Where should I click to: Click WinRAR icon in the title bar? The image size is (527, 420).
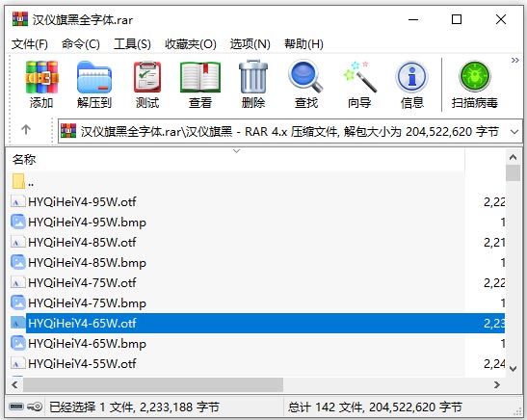pyautogui.click(x=20, y=19)
